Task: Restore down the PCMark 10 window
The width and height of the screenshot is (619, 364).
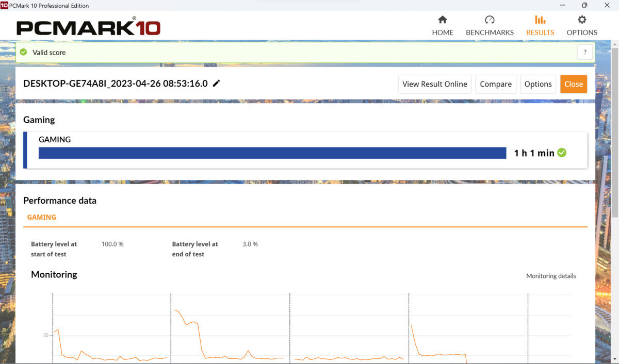Action: coord(584,5)
